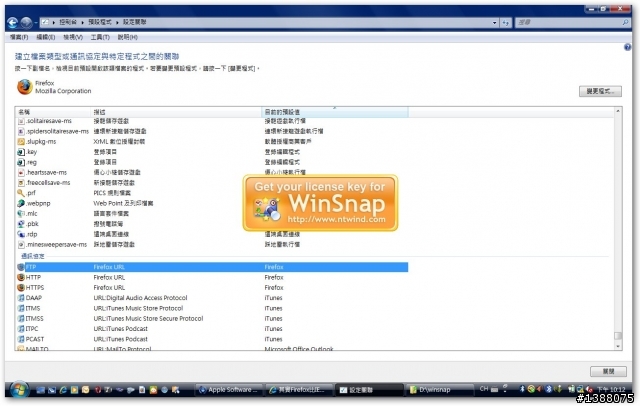Click 預設程式 in the address breadcrumb

[x=100, y=22]
